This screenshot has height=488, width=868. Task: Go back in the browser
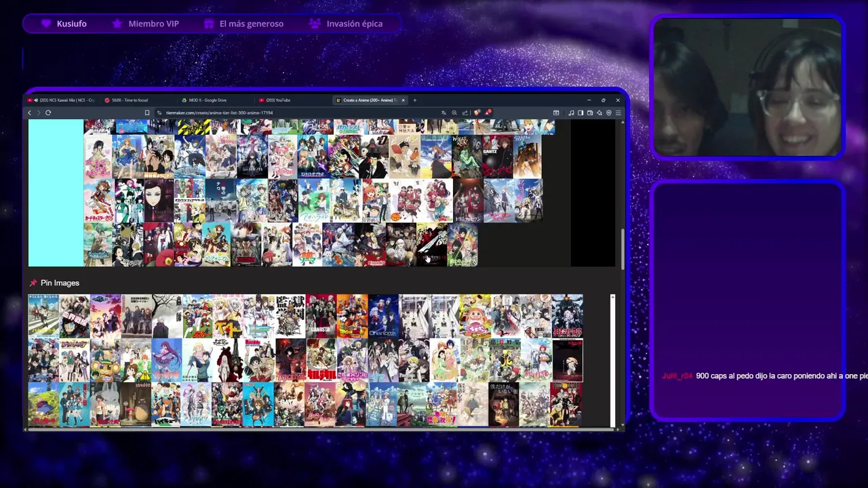(x=30, y=113)
